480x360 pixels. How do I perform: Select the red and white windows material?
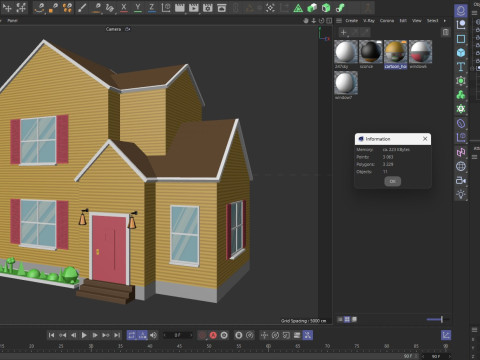(420, 51)
